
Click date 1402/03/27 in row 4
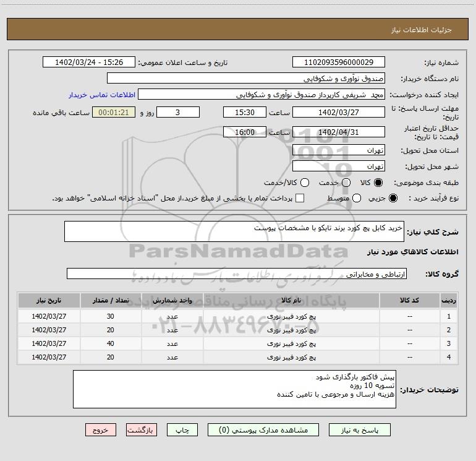[49, 358]
